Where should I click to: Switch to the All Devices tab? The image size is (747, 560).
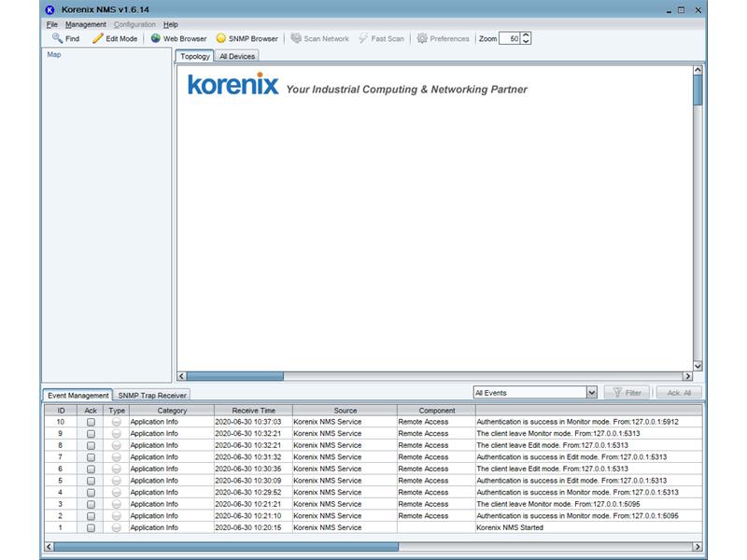(x=237, y=56)
